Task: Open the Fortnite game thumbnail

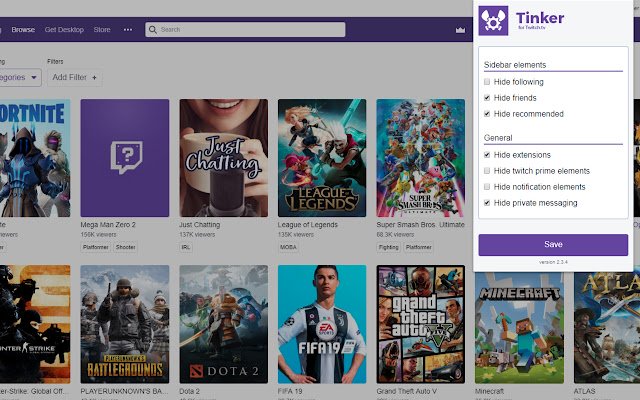Action: tap(35, 158)
